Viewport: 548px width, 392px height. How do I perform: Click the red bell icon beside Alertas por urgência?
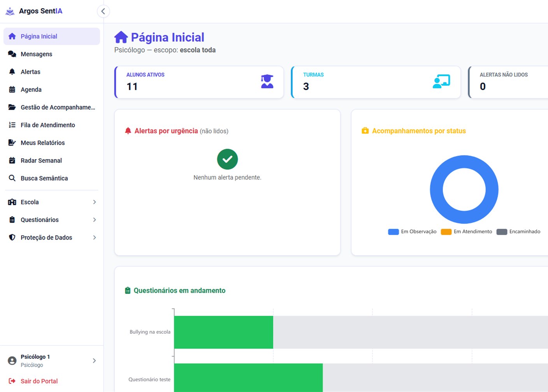[128, 131]
